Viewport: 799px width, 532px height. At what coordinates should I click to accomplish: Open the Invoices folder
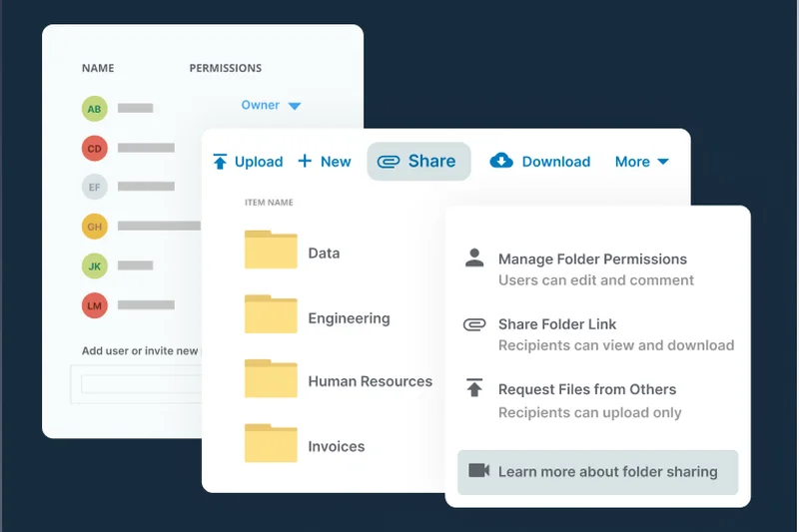point(336,446)
